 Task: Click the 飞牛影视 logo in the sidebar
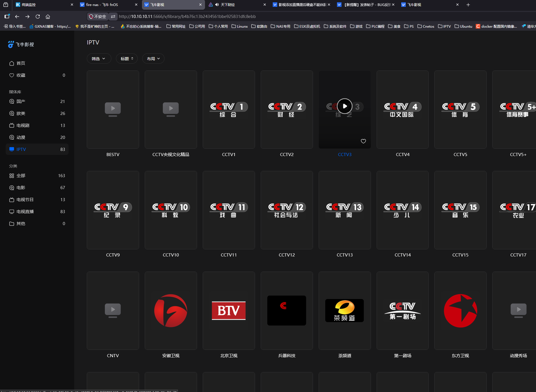tap(21, 45)
